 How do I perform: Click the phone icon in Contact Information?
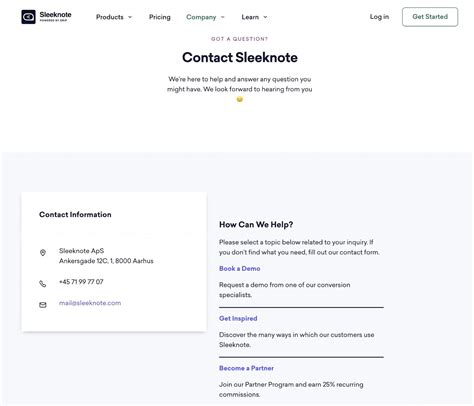(x=43, y=284)
